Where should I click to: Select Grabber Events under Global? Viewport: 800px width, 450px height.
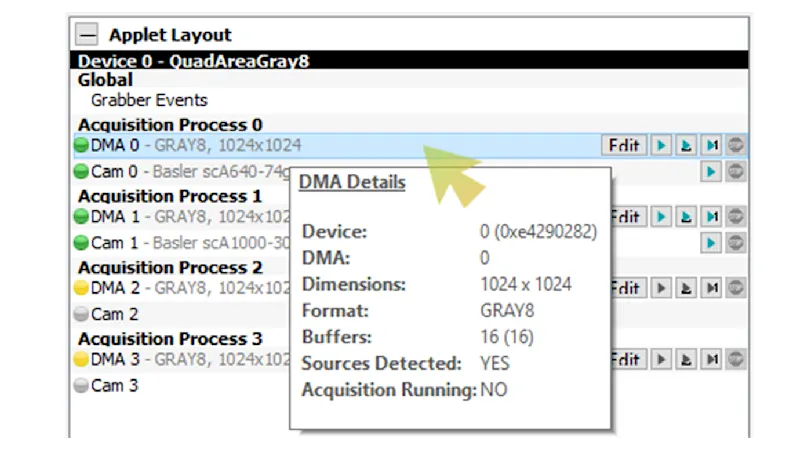149,100
